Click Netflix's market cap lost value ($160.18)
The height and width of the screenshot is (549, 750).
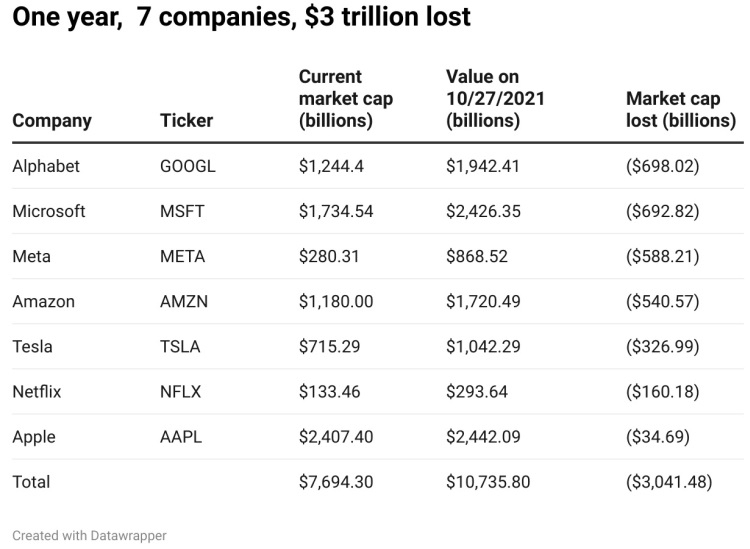click(x=662, y=391)
